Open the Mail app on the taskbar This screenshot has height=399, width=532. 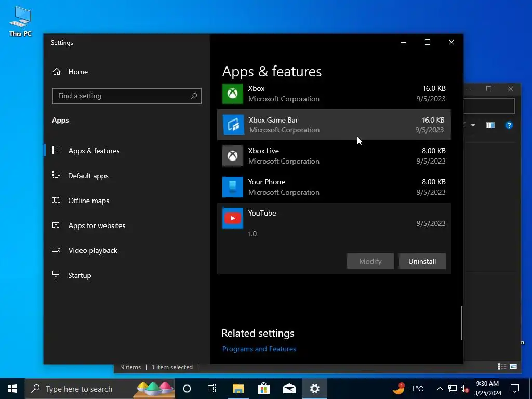tap(289, 389)
